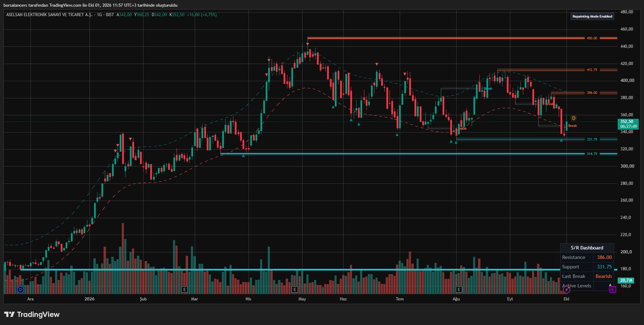
Task: Click the Resistance value 386.00 in dashboard
Action: pos(604,257)
